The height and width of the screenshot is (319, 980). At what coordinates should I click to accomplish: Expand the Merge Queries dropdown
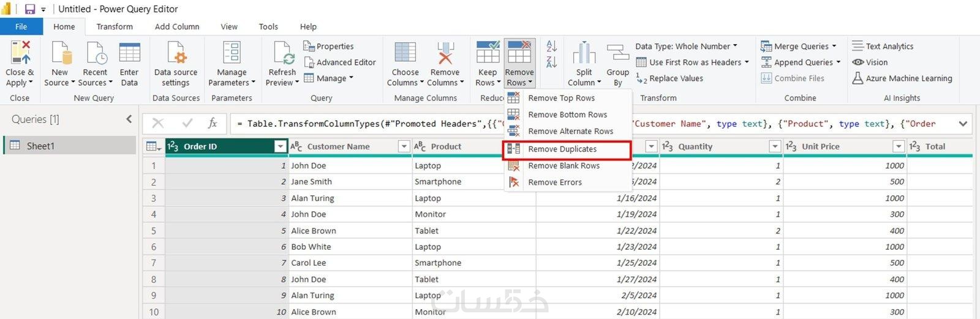834,46
